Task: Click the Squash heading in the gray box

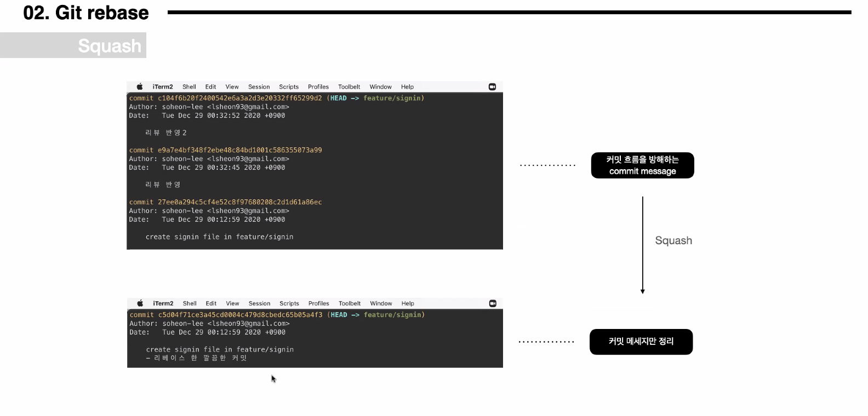Action: [x=110, y=46]
